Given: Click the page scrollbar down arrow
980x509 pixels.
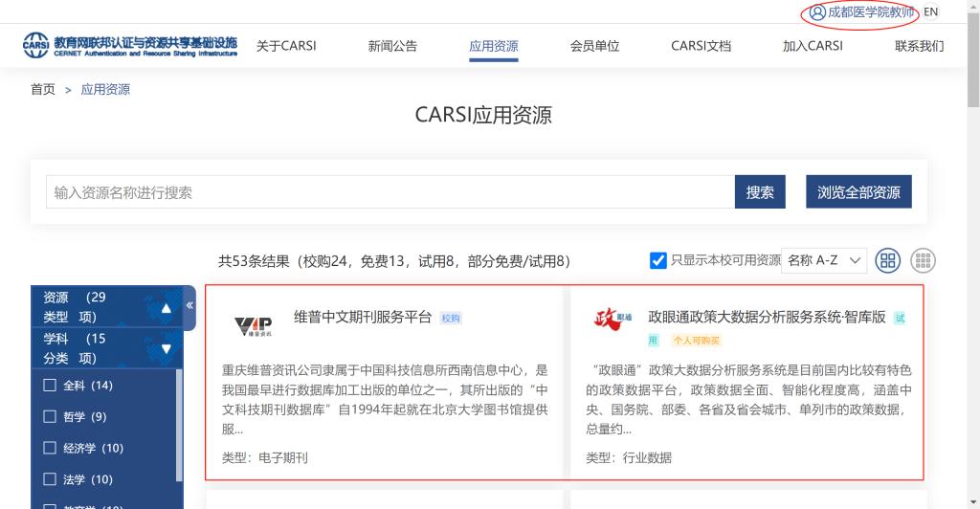Looking at the screenshot, I should (x=973, y=502).
